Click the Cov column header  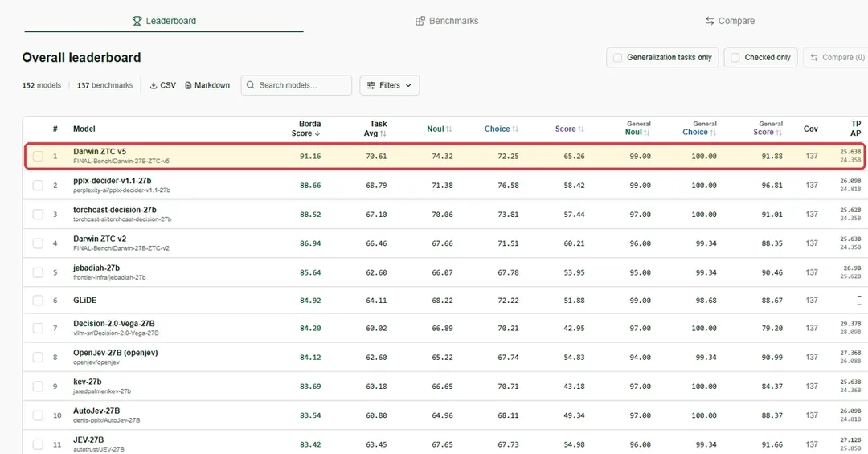click(x=810, y=129)
